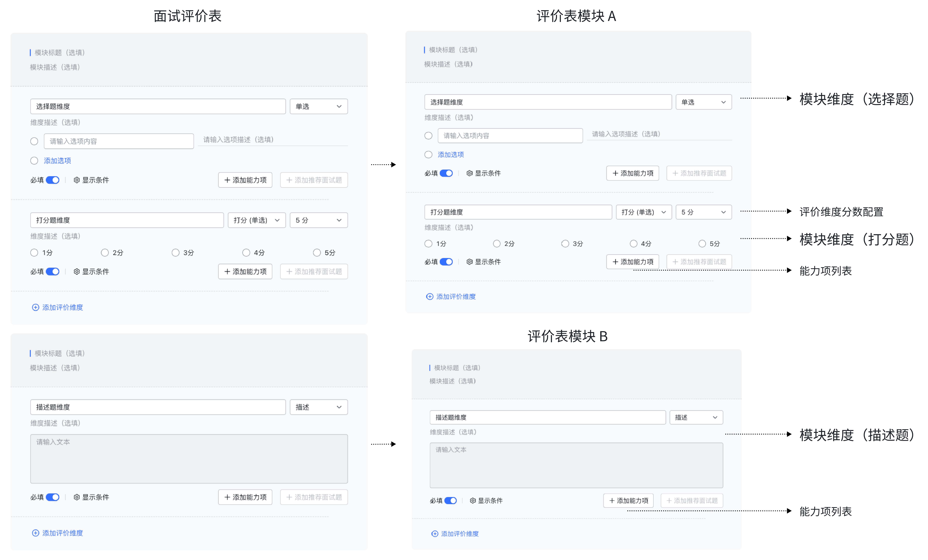Click 添加能力项 for 打分题维度 in 评价表模块 A
The height and width of the screenshot is (560, 928).
pyautogui.click(x=633, y=262)
